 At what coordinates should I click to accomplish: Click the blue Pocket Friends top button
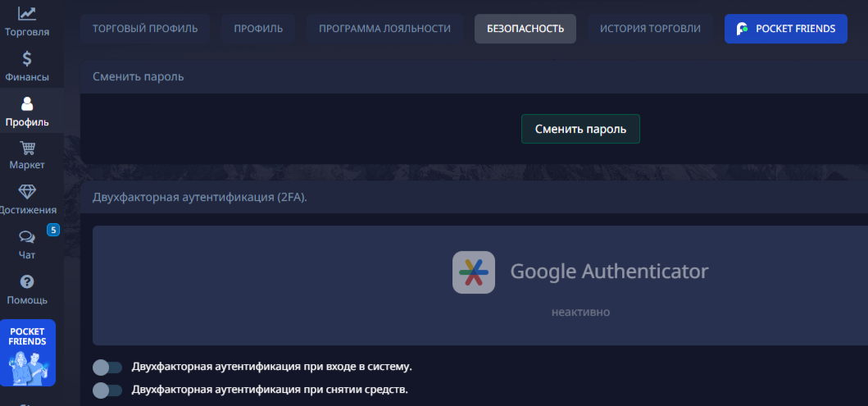pyautogui.click(x=785, y=29)
